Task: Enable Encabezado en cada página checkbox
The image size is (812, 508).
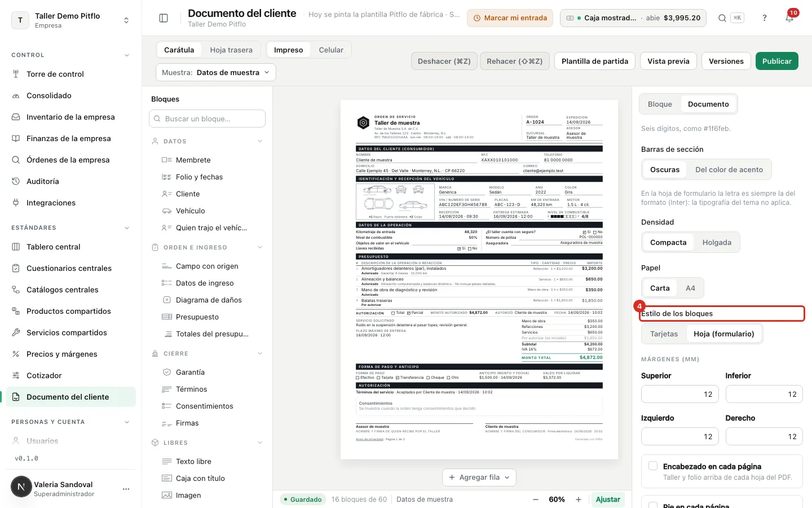Action: pos(653,466)
